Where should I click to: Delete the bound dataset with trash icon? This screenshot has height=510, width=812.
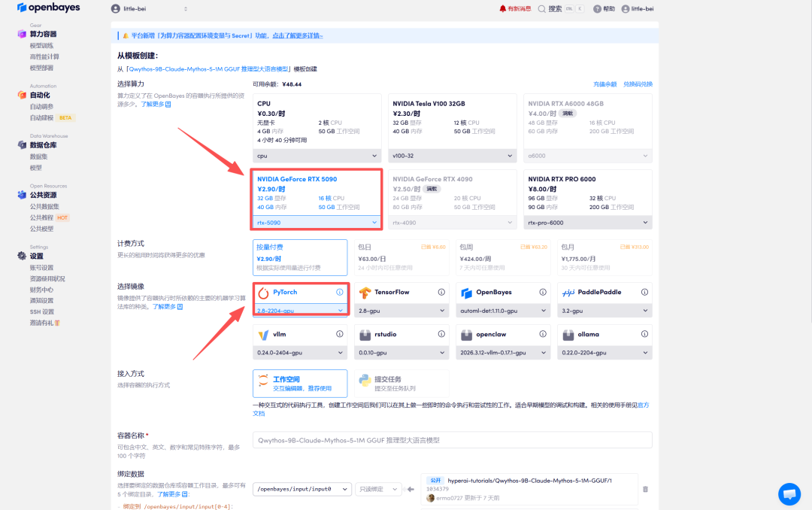click(645, 489)
